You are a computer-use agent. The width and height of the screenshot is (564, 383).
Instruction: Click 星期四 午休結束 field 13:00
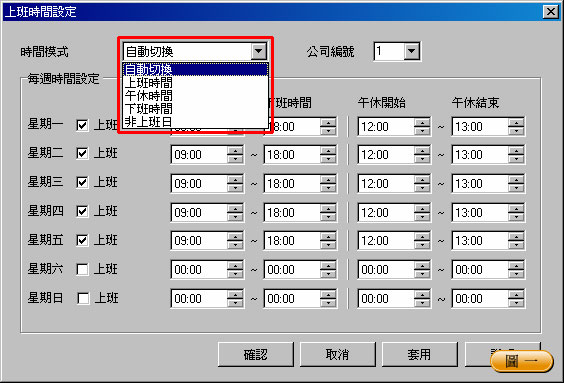click(480, 213)
